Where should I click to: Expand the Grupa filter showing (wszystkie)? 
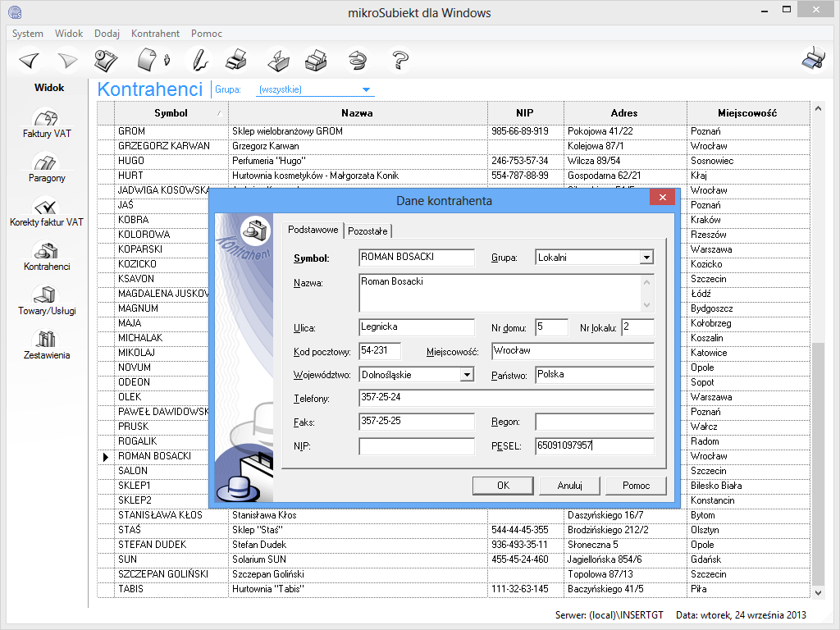(367, 89)
